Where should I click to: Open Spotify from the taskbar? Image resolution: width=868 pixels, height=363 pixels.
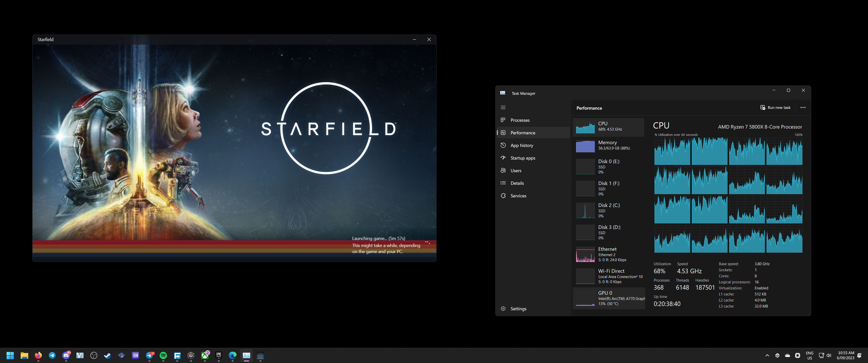click(x=164, y=356)
